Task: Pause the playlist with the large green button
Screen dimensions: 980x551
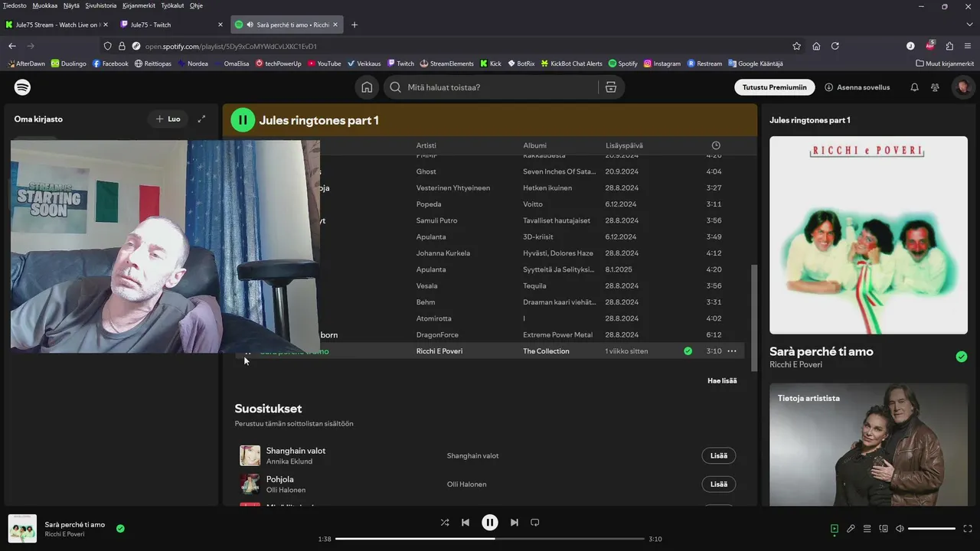Action: click(x=243, y=120)
